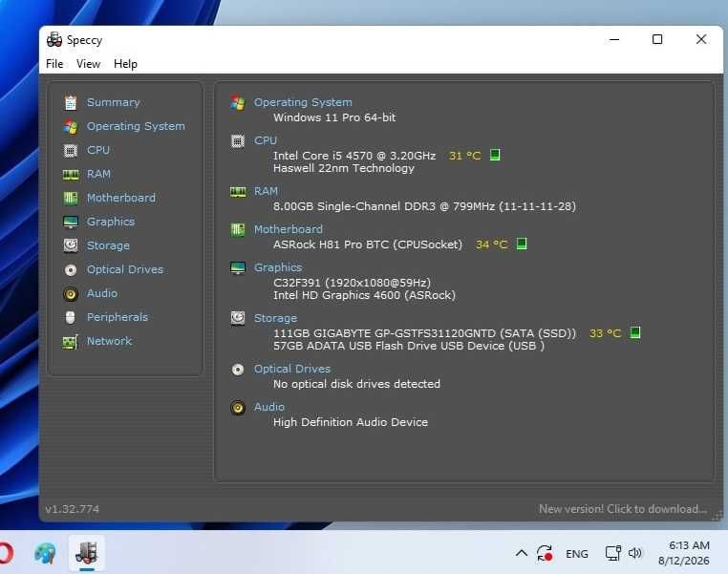
Task: Open the File menu
Action: point(54,64)
